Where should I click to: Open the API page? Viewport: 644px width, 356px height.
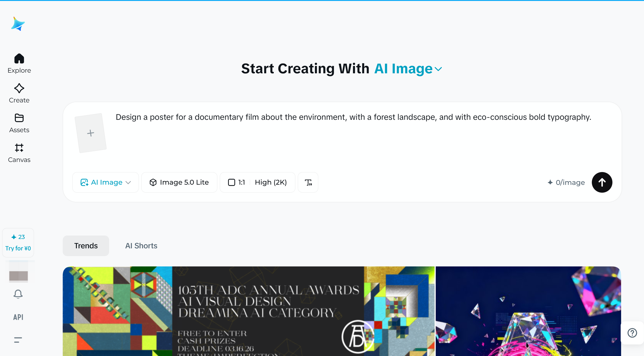18,317
